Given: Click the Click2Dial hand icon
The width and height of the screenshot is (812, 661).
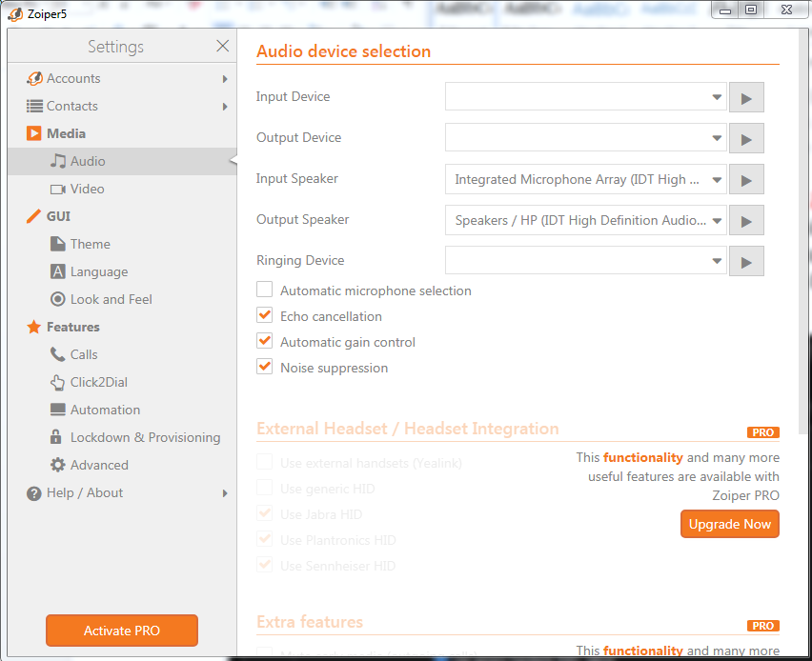Looking at the screenshot, I should point(57,382).
